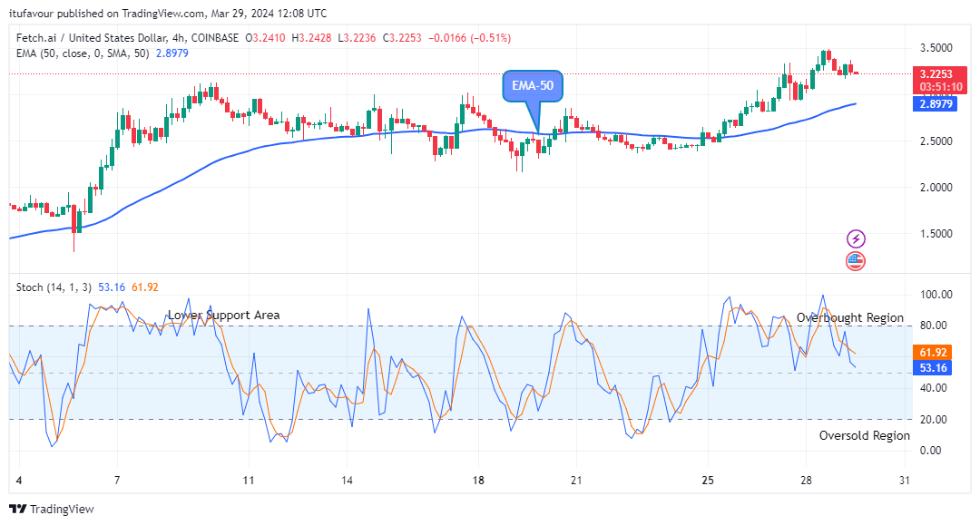
Task: Click date 11 on the time axis
Action: 249,480
